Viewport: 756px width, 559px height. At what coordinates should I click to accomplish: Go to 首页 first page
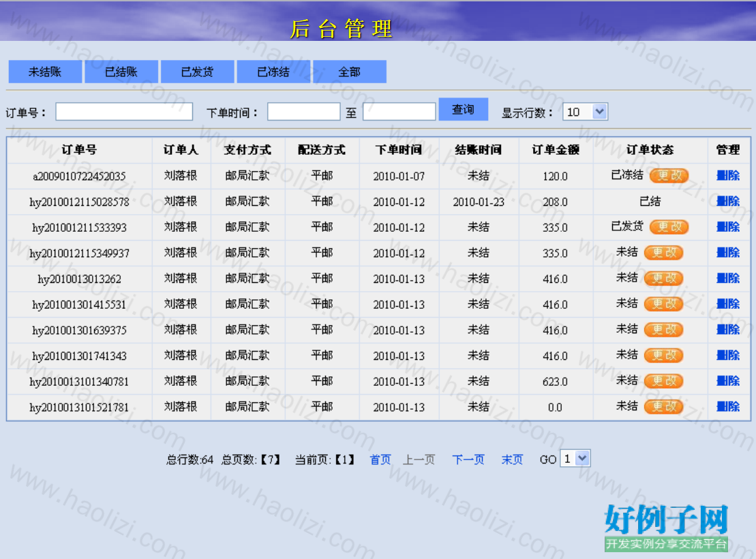(x=380, y=459)
